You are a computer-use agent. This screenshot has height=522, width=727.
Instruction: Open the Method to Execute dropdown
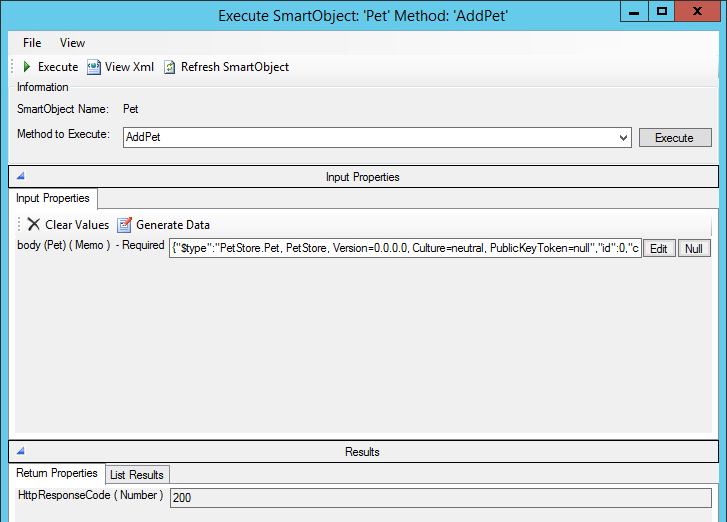pyautogui.click(x=623, y=137)
